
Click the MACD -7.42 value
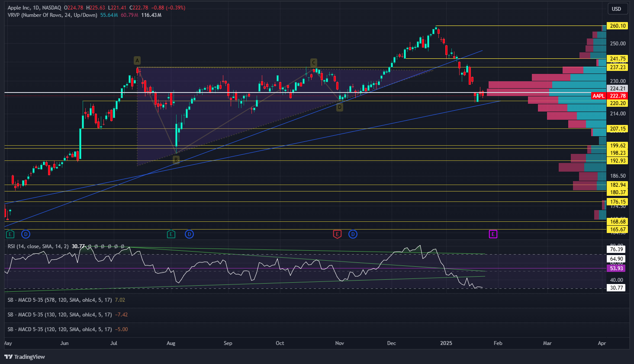(121, 315)
